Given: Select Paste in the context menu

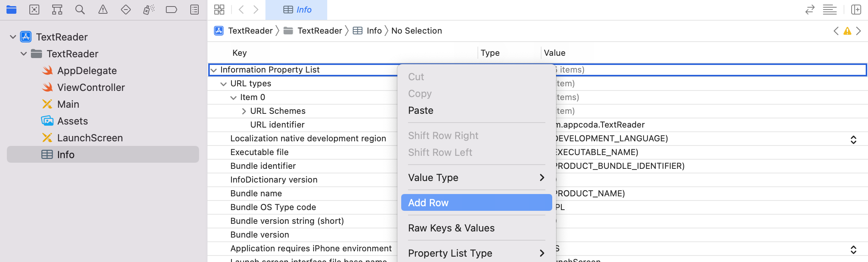Looking at the screenshot, I should click(x=421, y=110).
